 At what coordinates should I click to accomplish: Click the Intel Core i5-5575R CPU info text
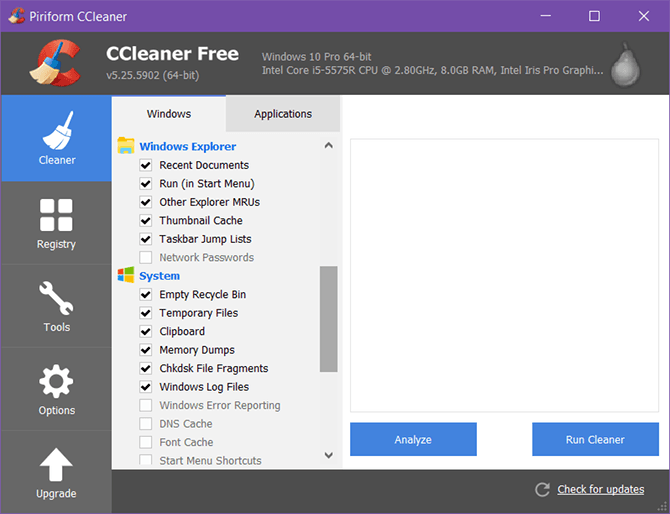pyautogui.click(x=432, y=70)
